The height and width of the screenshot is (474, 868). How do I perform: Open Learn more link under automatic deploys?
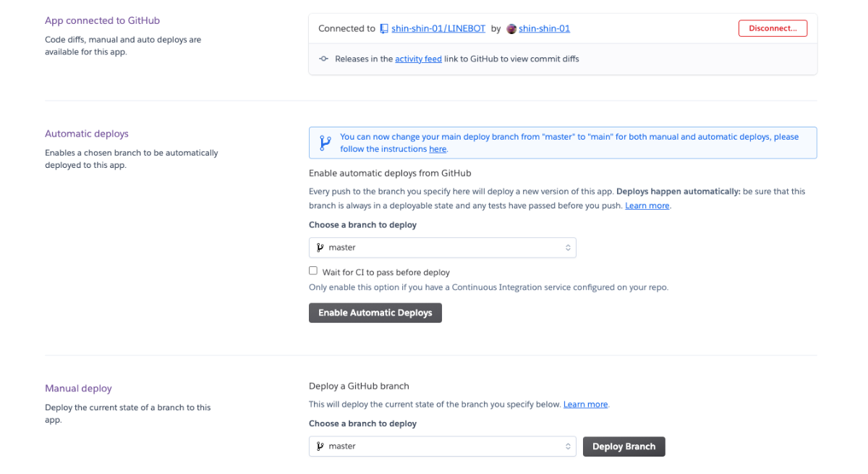(647, 206)
